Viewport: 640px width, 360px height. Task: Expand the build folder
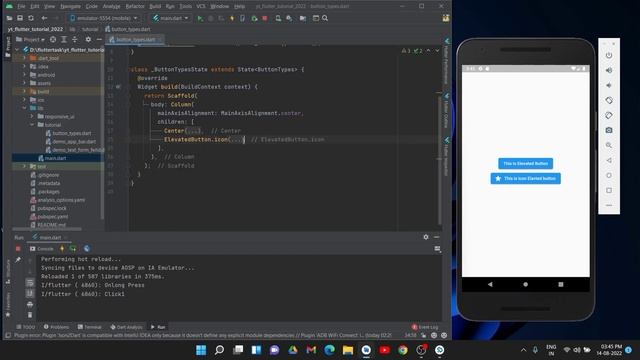[24, 91]
